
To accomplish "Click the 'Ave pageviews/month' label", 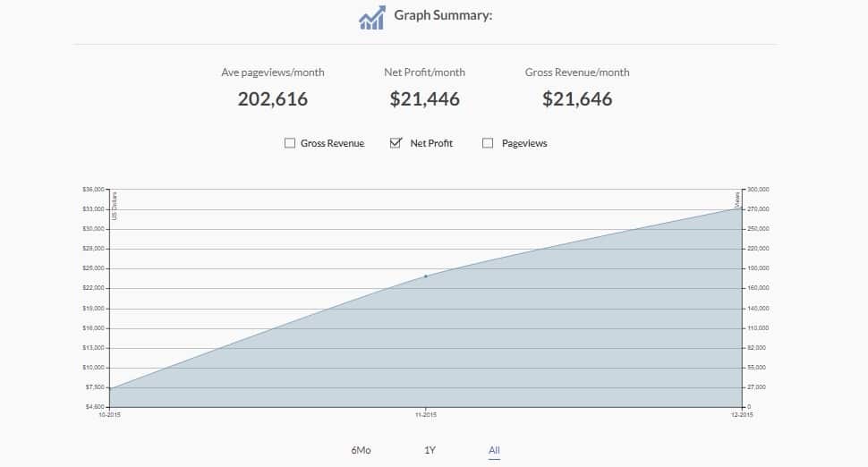I will click(273, 72).
